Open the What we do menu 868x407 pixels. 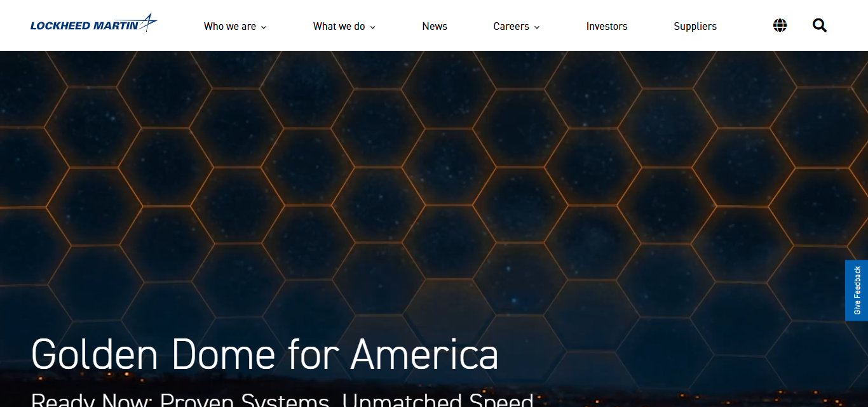click(x=339, y=26)
